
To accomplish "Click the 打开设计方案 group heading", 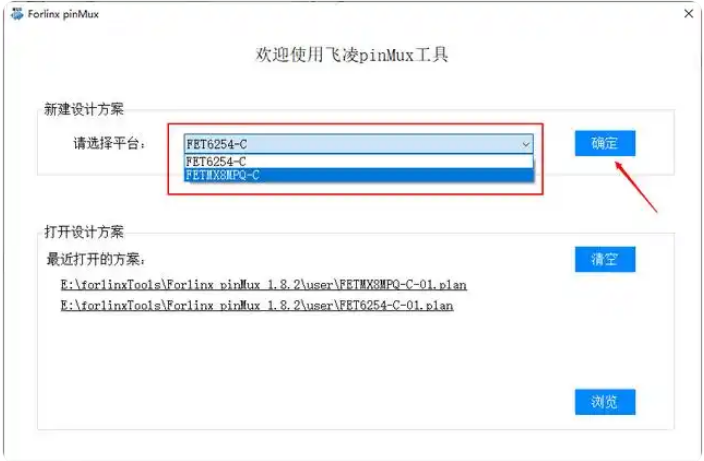I will (84, 232).
